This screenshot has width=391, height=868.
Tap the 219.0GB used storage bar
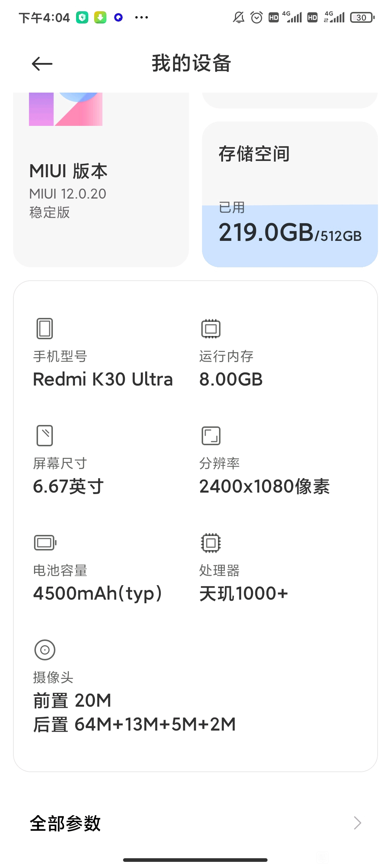tap(290, 236)
